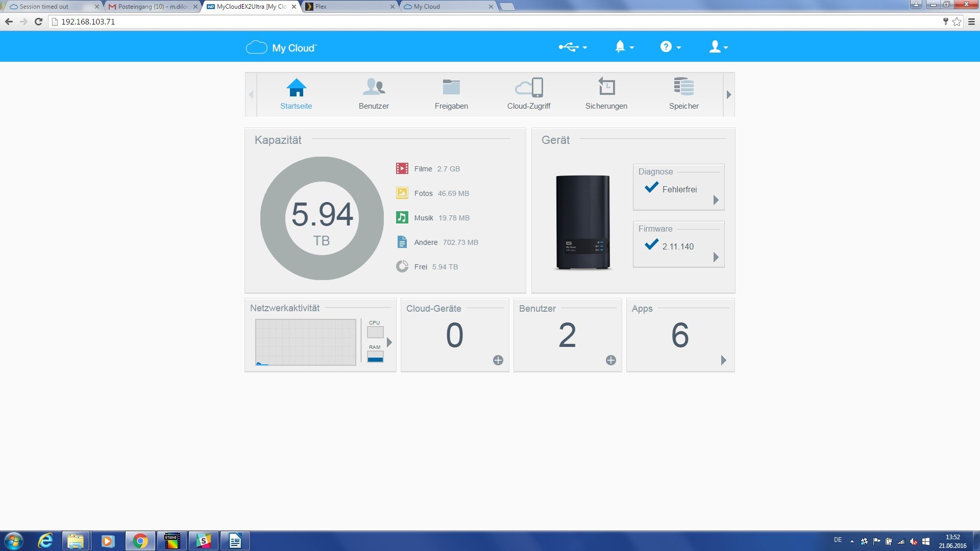Switch to Session timed out tab
Screen dimensions: 980x551
51,7
